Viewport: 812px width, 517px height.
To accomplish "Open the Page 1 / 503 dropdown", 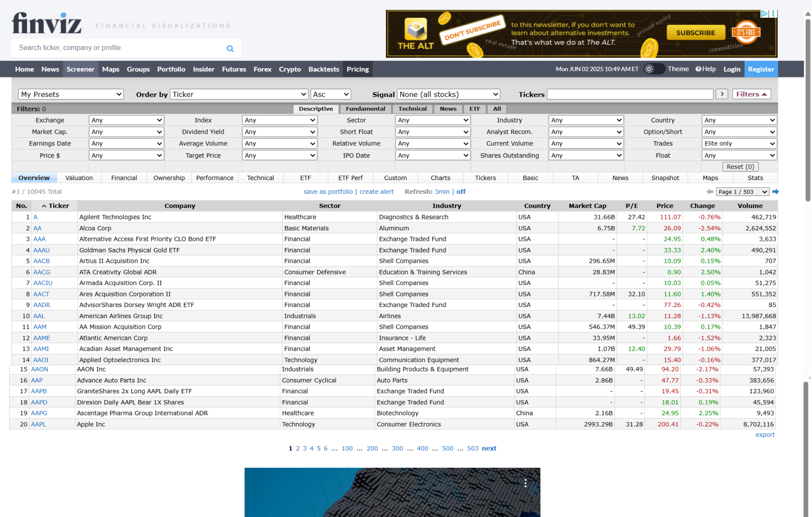I will coord(742,192).
